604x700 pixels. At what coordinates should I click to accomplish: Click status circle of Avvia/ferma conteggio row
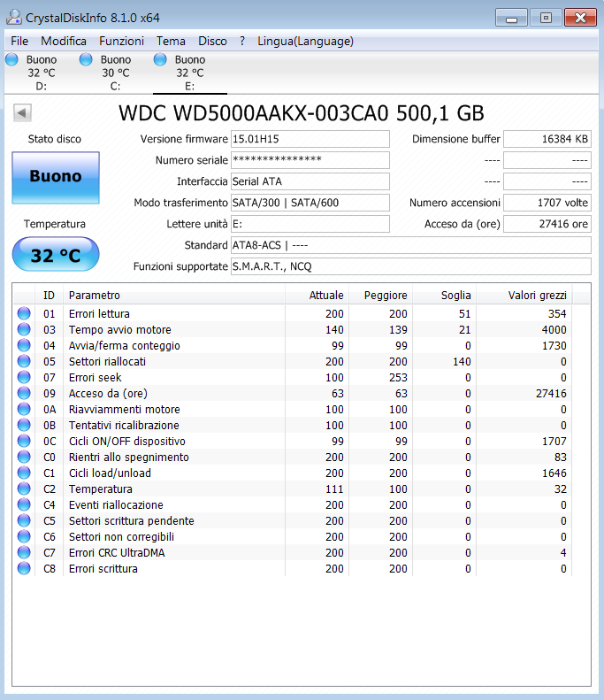24,345
